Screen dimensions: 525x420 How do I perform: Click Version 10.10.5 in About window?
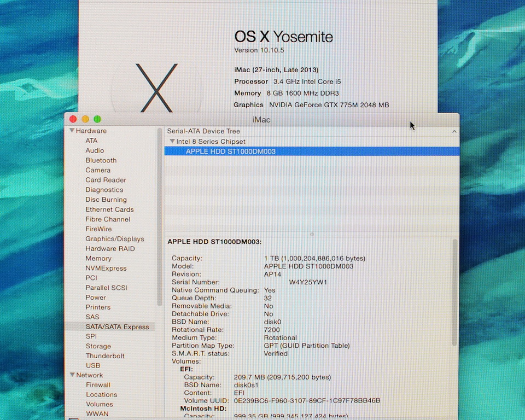[x=259, y=50]
